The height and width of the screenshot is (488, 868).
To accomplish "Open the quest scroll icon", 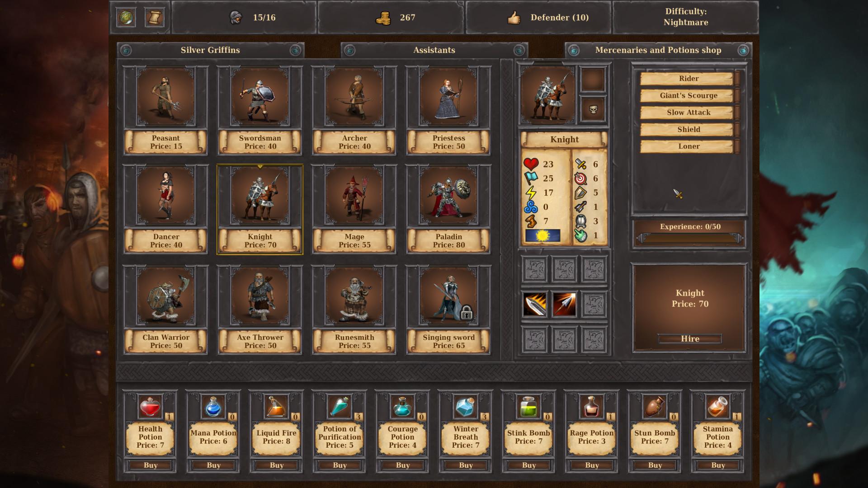I will (x=154, y=17).
